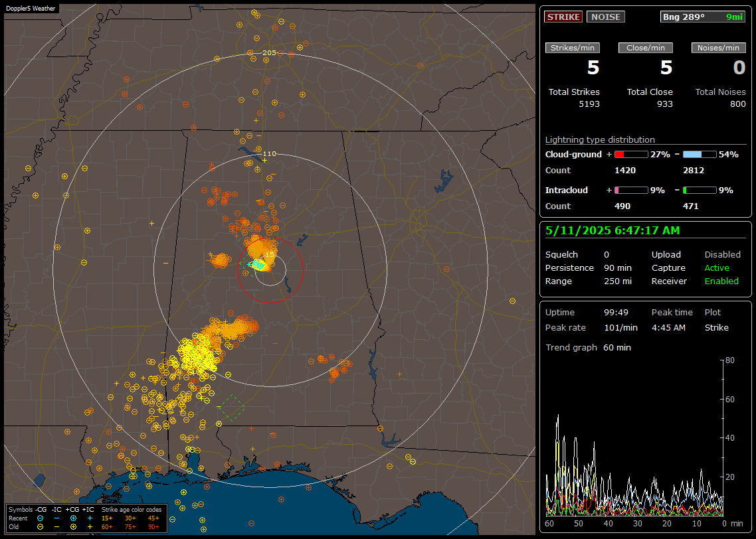The image size is (756, 539).
Task: Click the cloud-ground count 1420
Action: (625, 170)
